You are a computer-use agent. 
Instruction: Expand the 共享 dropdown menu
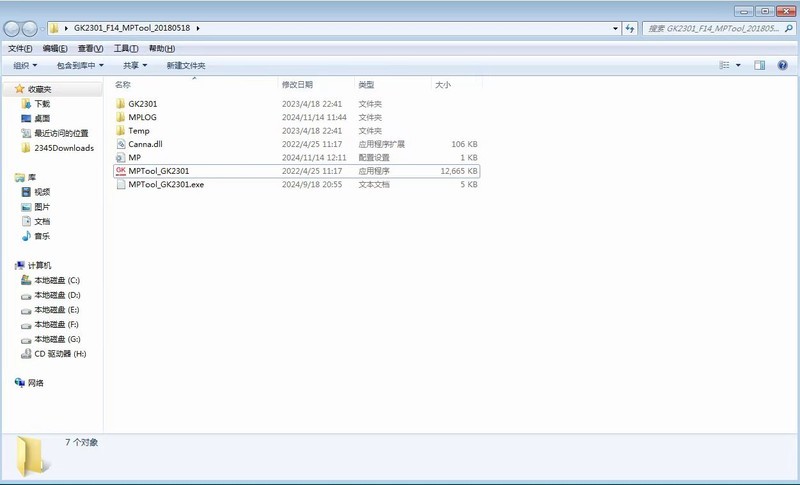click(135, 65)
